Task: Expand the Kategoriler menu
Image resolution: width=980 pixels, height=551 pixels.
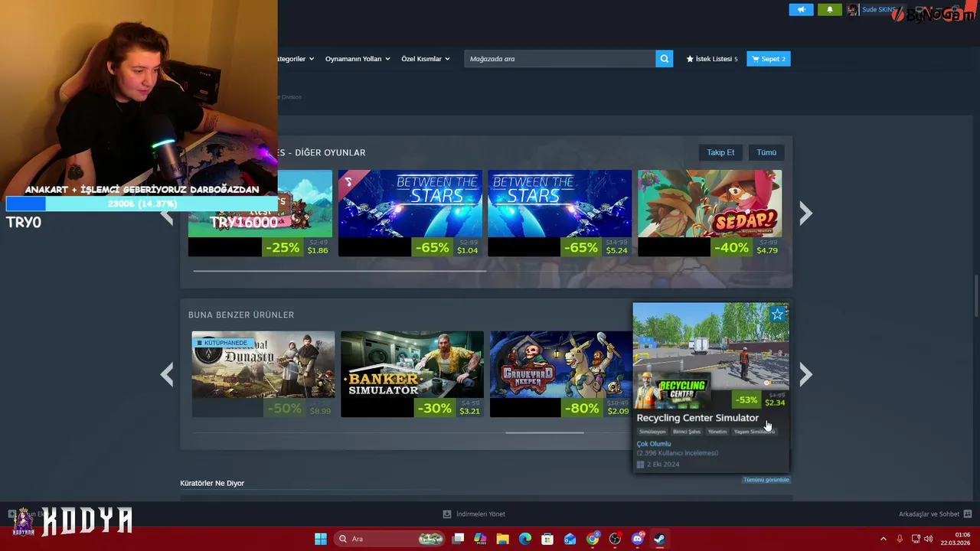Action: pos(295,59)
